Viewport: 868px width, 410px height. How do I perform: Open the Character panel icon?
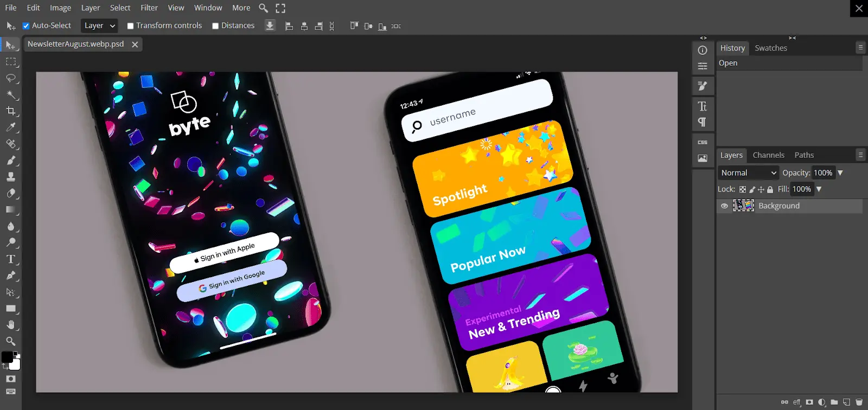[x=703, y=106]
